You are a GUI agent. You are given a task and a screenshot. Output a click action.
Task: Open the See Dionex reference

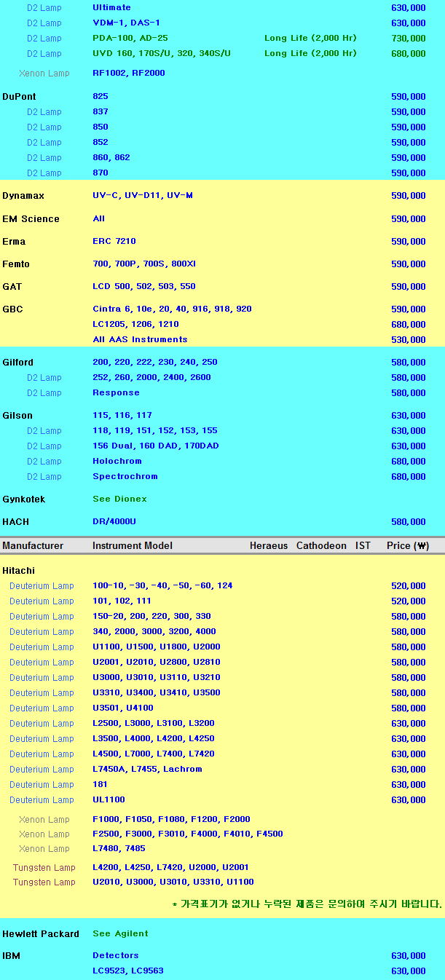[119, 499]
